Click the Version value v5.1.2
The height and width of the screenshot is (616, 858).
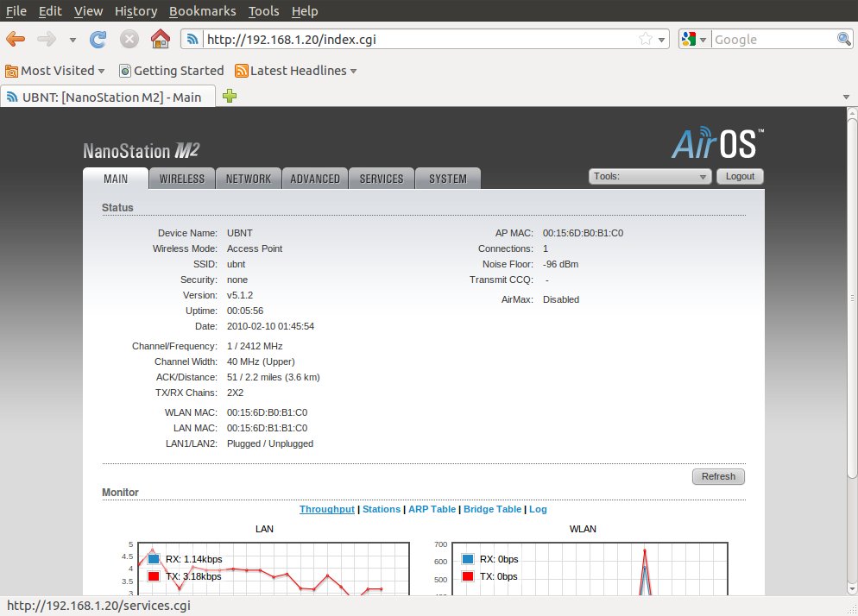(240, 295)
